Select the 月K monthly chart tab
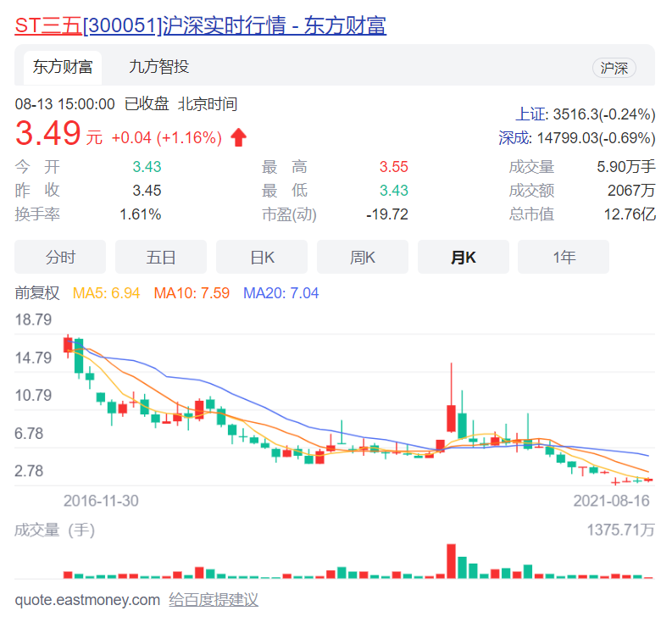 464,258
